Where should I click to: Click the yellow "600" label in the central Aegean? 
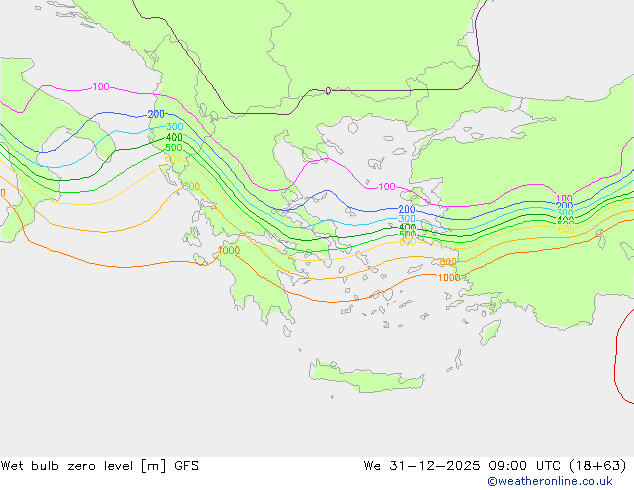[x=408, y=242]
